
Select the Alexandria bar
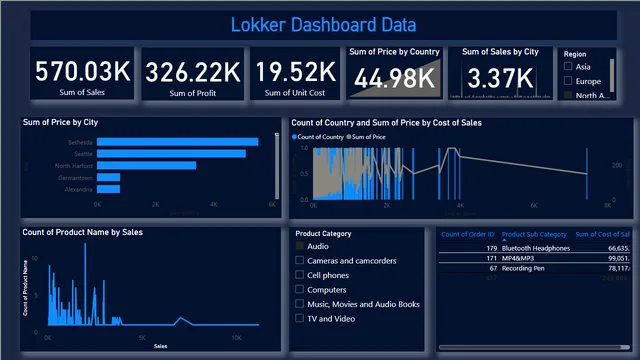pyautogui.click(x=109, y=189)
